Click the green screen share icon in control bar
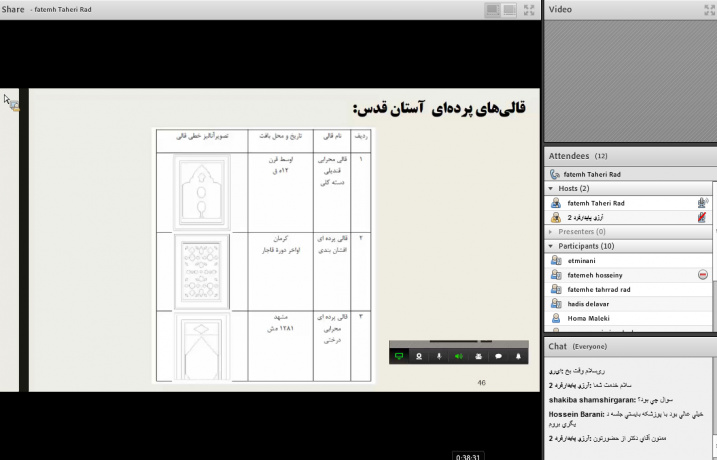Viewport: 717px width, 460px height. click(x=399, y=356)
